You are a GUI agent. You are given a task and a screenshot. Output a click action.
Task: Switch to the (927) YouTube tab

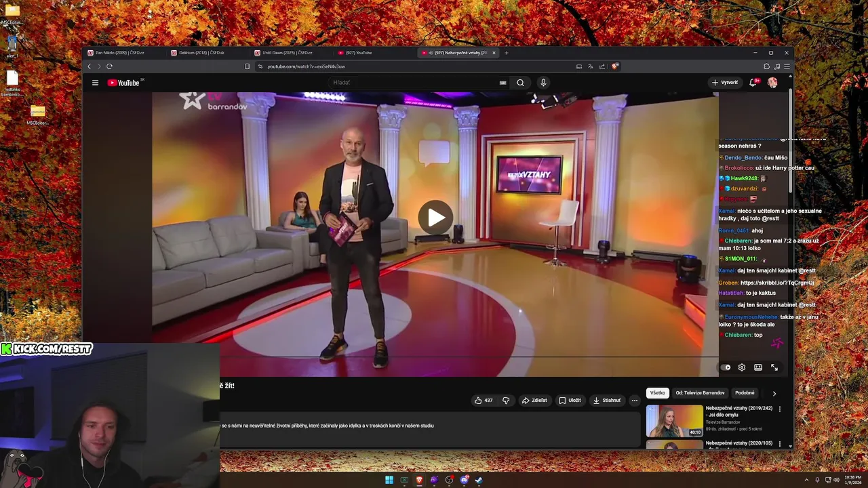pos(375,53)
